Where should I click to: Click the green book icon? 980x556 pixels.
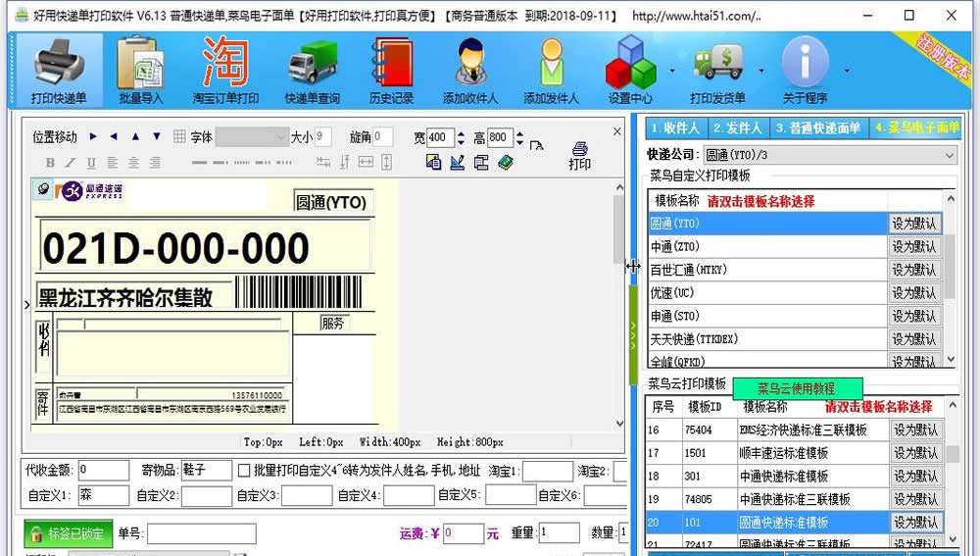(x=506, y=163)
